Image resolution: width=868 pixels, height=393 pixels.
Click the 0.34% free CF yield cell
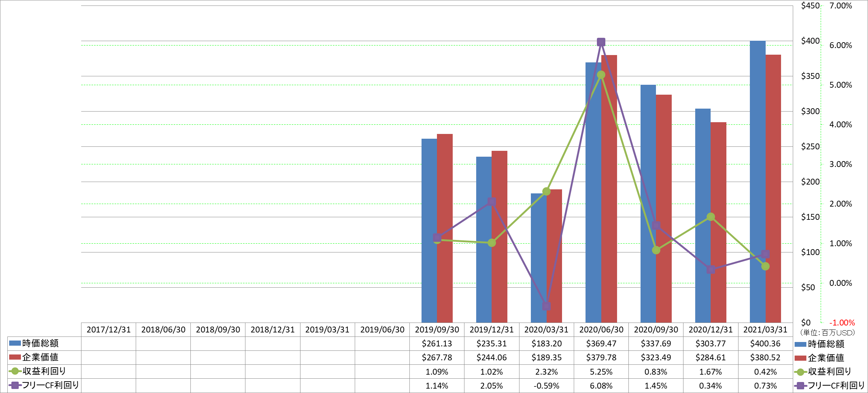711,386
